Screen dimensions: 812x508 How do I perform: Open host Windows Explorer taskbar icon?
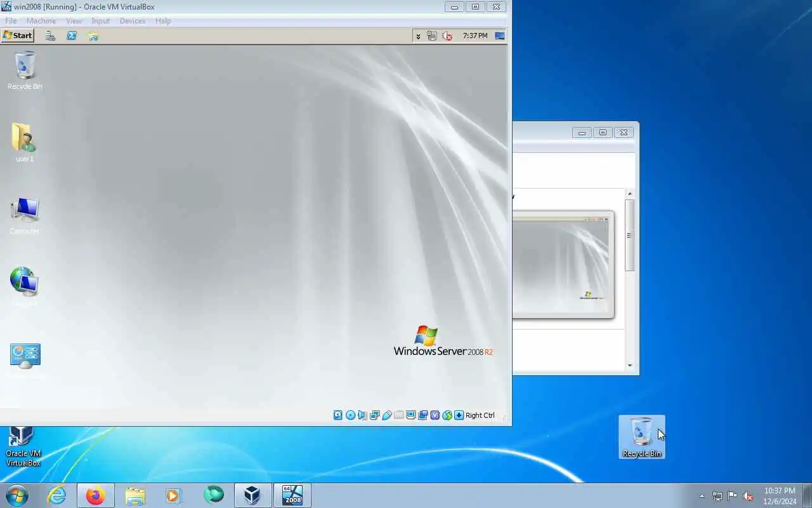[x=135, y=495]
